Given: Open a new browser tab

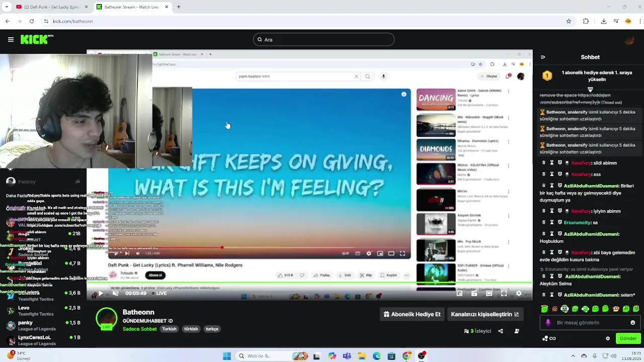Looking at the screenshot, I should coord(179,7).
